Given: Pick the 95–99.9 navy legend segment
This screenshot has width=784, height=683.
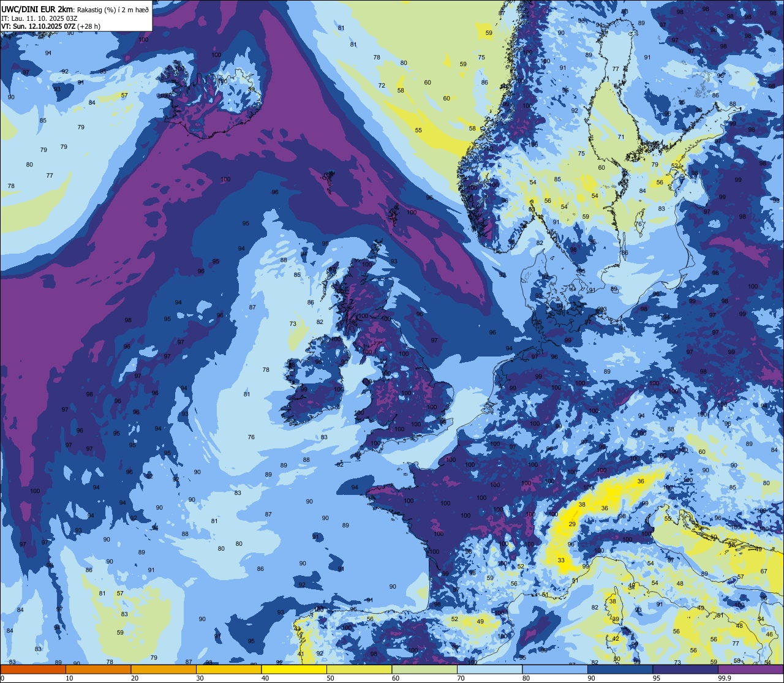Looking at the screenshot, I should (x=685, y=670).
